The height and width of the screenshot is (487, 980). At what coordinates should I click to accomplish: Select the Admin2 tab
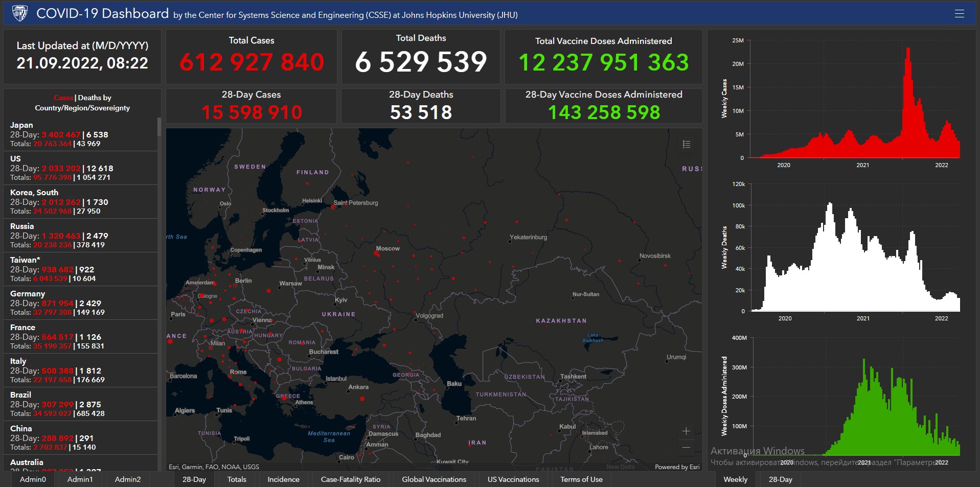click(128, 479)
